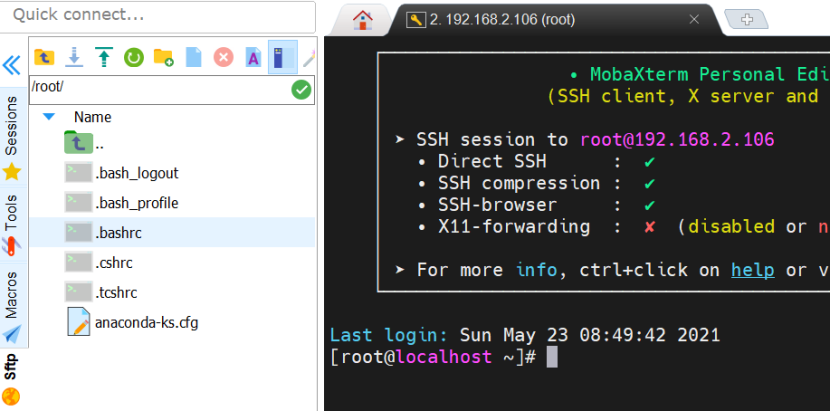This screenshot has width=830, height=411.
Task: Toggle the follow terminal folder button
Action: pos(283,57)
